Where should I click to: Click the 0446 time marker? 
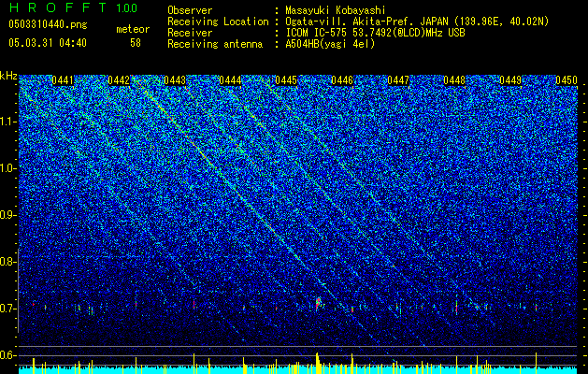(342, 80)
